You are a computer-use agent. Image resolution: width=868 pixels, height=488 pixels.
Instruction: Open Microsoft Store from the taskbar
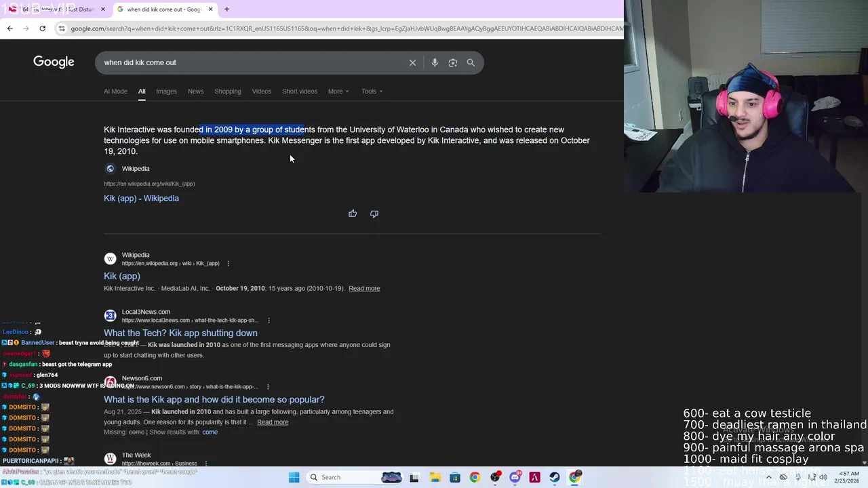click(455, 477)
